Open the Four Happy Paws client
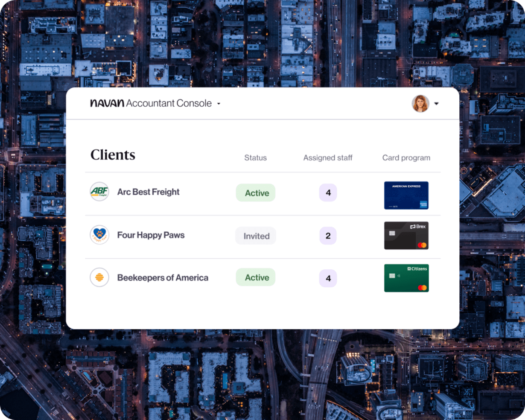 click(151, 235)
